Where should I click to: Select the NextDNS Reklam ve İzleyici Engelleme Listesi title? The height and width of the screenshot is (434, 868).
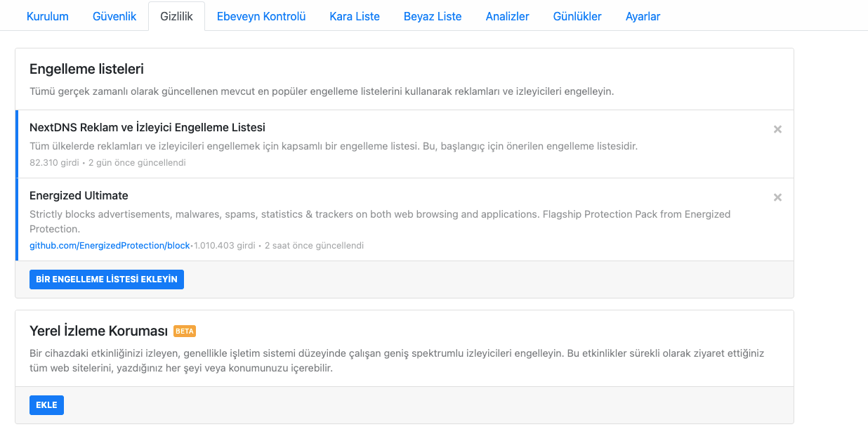(147, 127)
